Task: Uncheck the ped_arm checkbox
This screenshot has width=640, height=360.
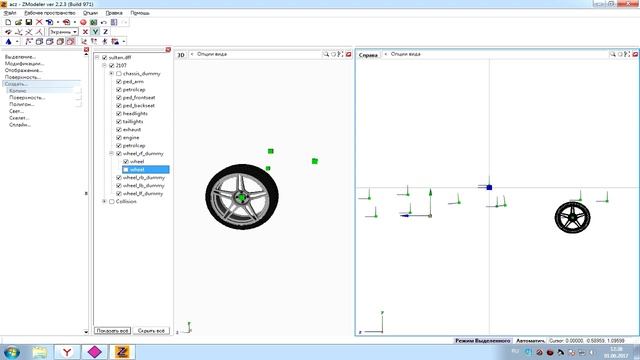Action: click(x=119, y=82)
